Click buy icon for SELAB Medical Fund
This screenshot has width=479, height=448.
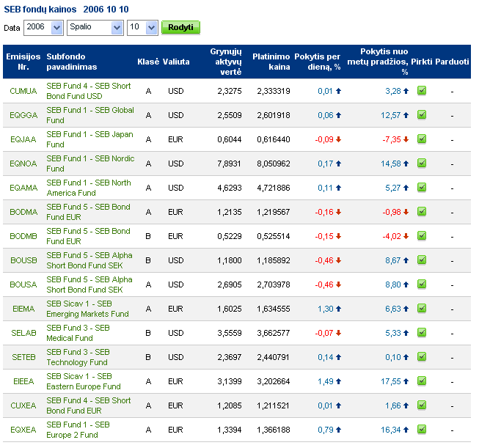422,332
